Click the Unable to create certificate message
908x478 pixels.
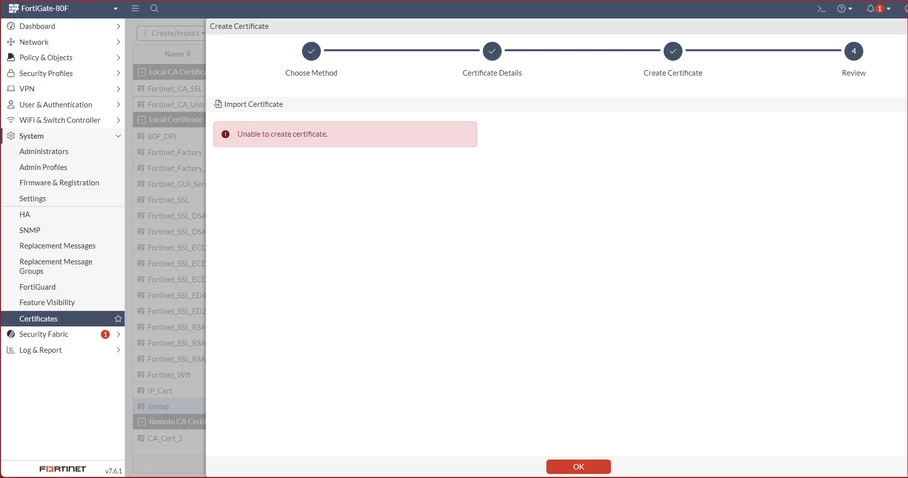(x=283, y=134)
